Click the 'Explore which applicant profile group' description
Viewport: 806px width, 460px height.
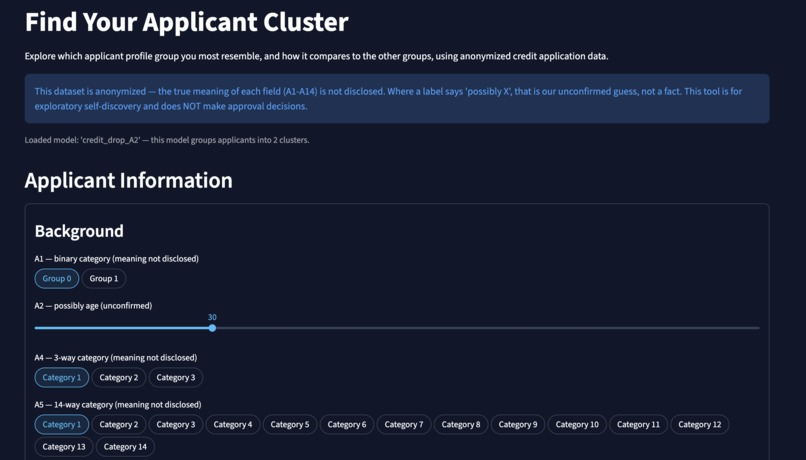[x=317, y=56]
